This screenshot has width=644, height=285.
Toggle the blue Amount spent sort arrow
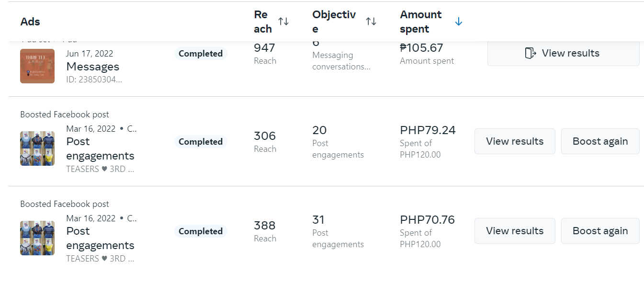pos(459,22)
